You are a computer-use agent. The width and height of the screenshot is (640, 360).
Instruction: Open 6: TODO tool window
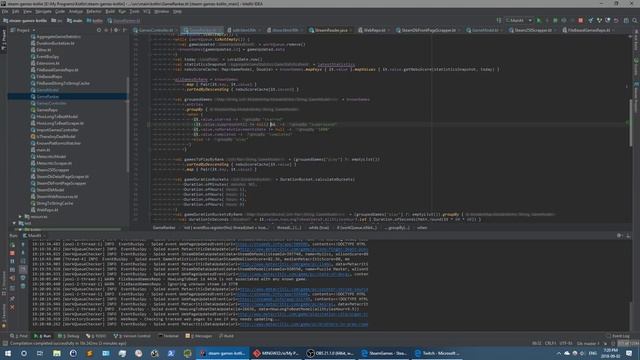tap(96, 336)
